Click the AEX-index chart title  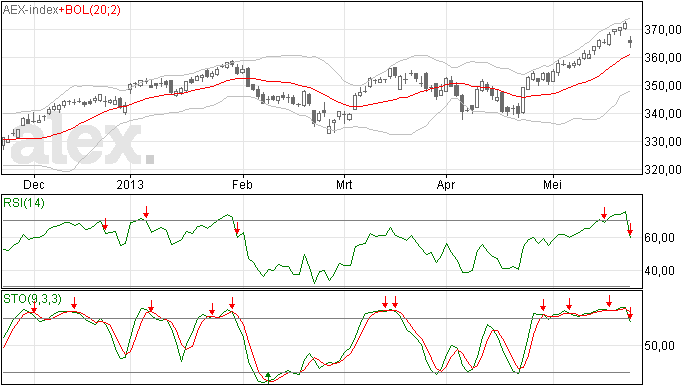point(31,10)
